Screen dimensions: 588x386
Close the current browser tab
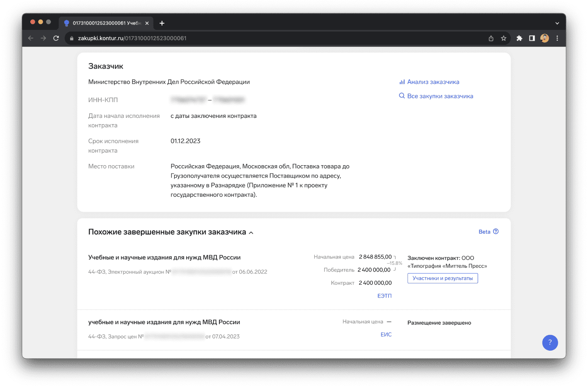(x=147, y=23)
